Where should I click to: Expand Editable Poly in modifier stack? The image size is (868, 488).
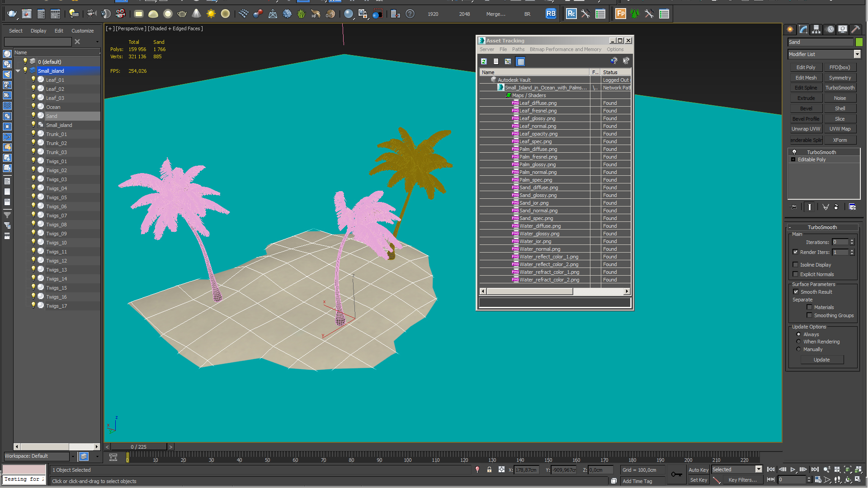(x=793, y=160)
